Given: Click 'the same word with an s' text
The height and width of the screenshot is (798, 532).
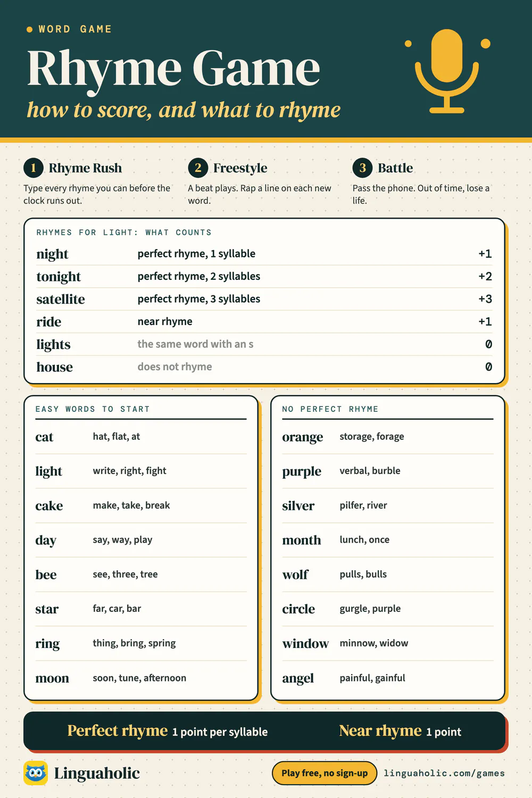Looking at the screenshot, I should click(195, 344).
